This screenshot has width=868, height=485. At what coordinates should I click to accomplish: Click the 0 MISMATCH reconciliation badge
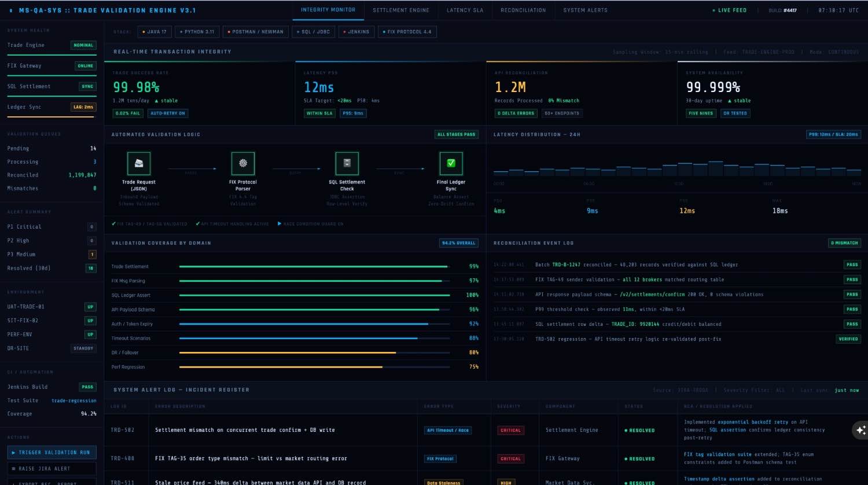click(844, 243)
